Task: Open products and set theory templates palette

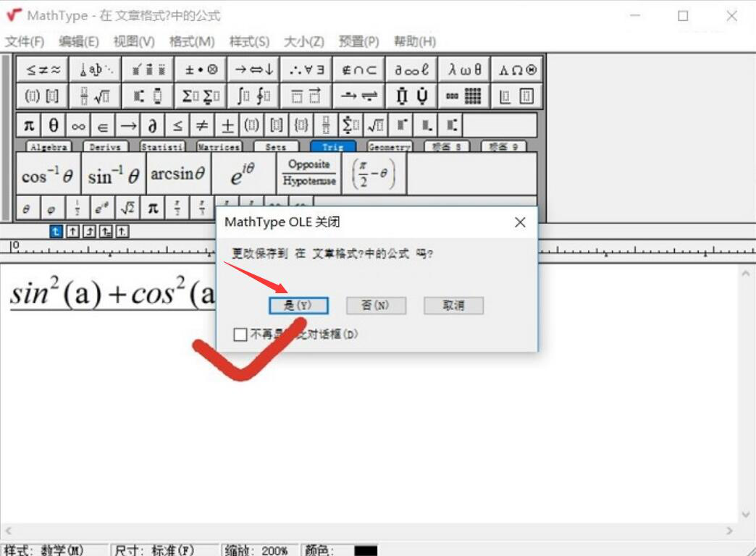Action: [x=412, y=96]
